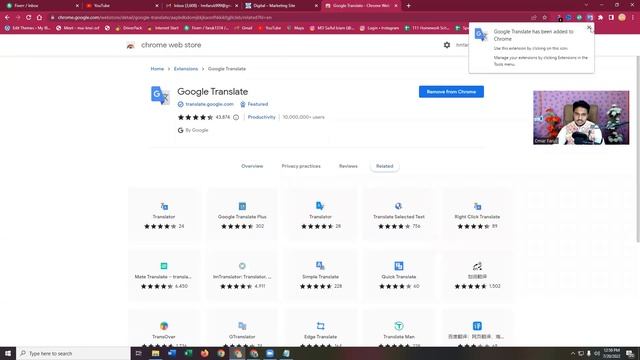Switch to the Overview tab
Viewport: 640px width, 360px height.
point(252,166)
